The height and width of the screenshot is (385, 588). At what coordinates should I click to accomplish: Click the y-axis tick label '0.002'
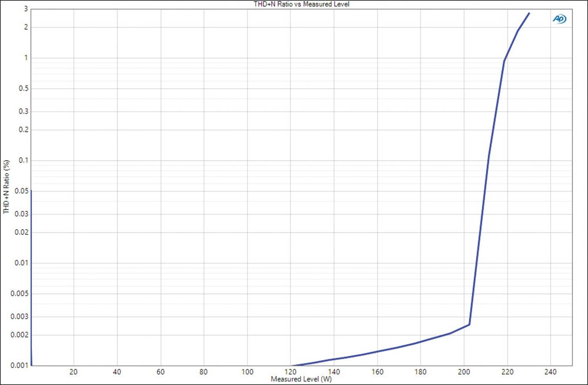20,335
